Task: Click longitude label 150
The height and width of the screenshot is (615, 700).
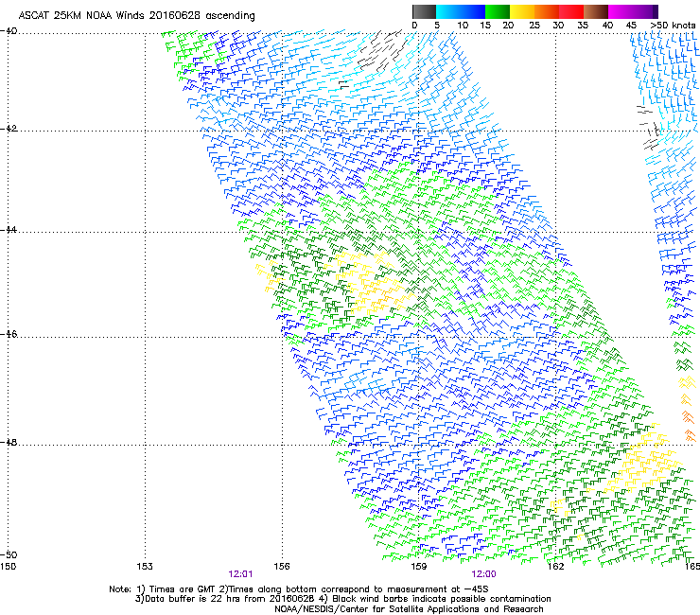Action: coord(8,567)
